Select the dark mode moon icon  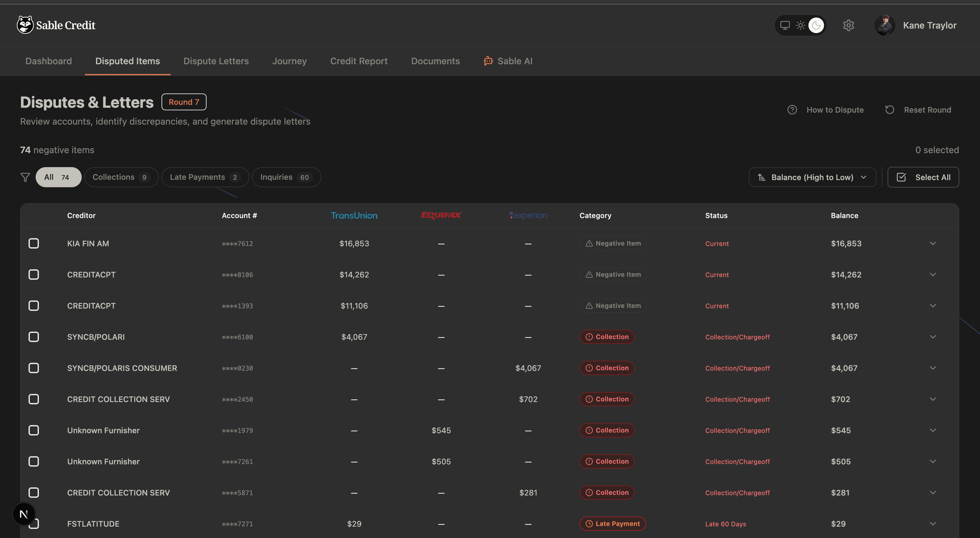tap(816, 26)
